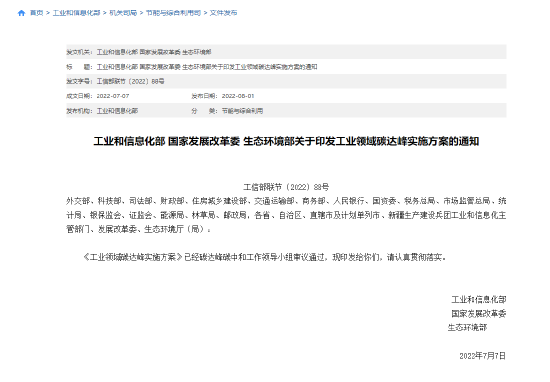This screenshot has width=550, height=382.
Task: Navigate to 节能与综合利用司 breadcrumb link
Action: [173, 13]
